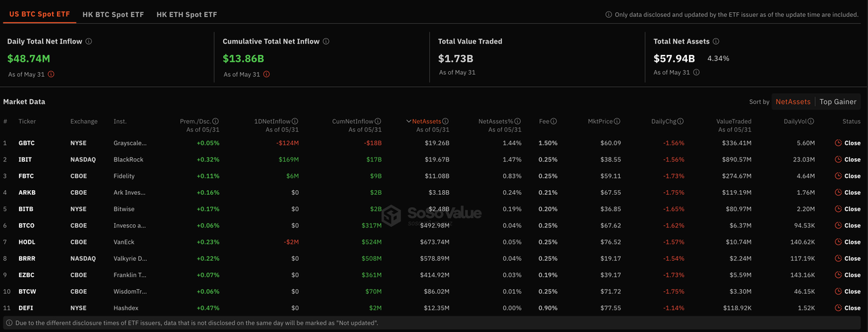This screenshot has width=868, height=332.
Task: Sort table by NetAssets toggle button
Action: pyautogui.click(x=793, y=102)
